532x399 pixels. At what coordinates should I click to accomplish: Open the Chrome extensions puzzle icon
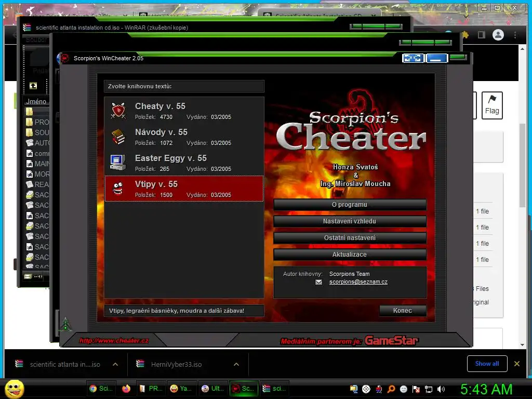(465, 35)
